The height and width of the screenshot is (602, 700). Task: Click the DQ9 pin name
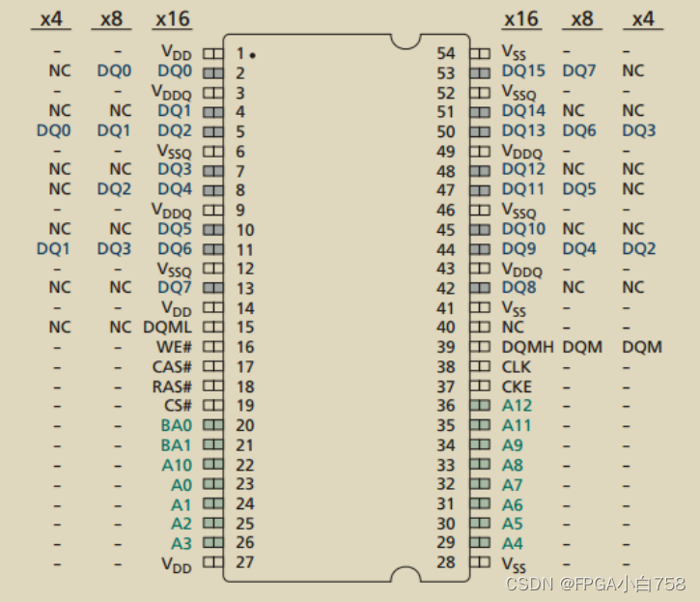518,248
